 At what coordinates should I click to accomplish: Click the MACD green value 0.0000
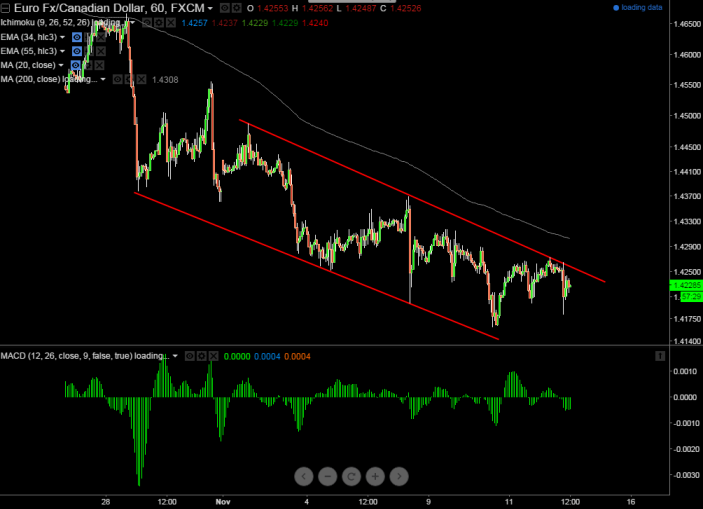[x=237, y=357]
